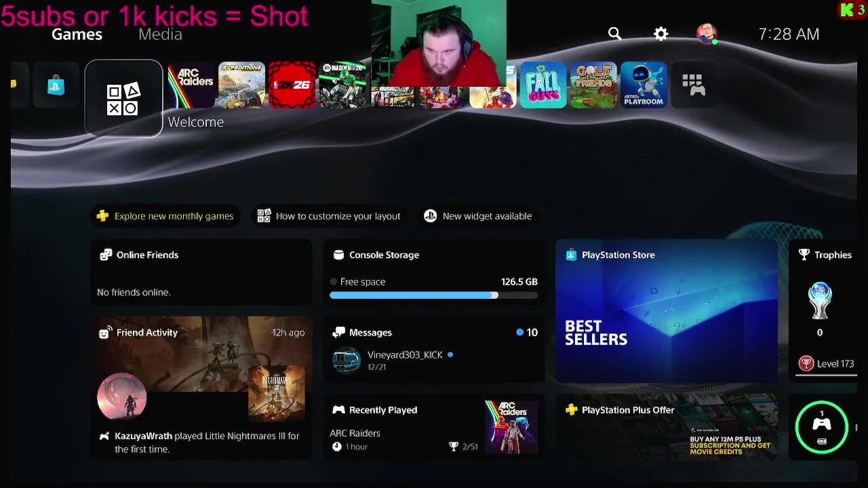Open New widget available notice

point(478,216)
